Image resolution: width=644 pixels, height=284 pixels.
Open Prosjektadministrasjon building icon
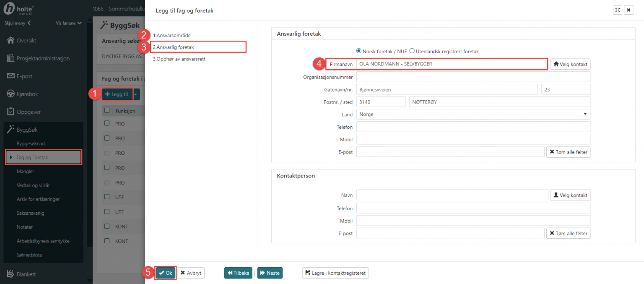pos(10,58)
